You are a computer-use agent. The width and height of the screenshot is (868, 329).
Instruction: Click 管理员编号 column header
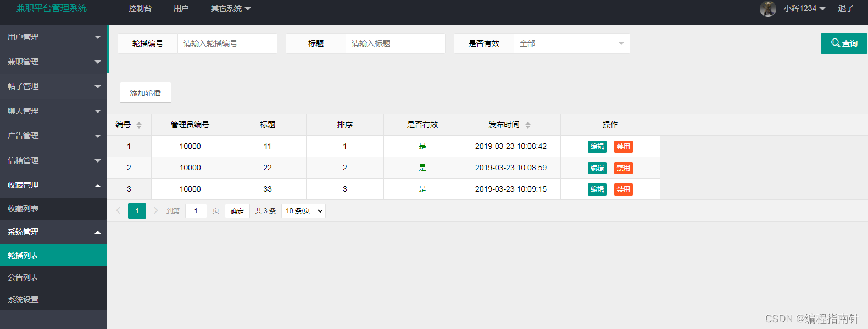[190, 125]
